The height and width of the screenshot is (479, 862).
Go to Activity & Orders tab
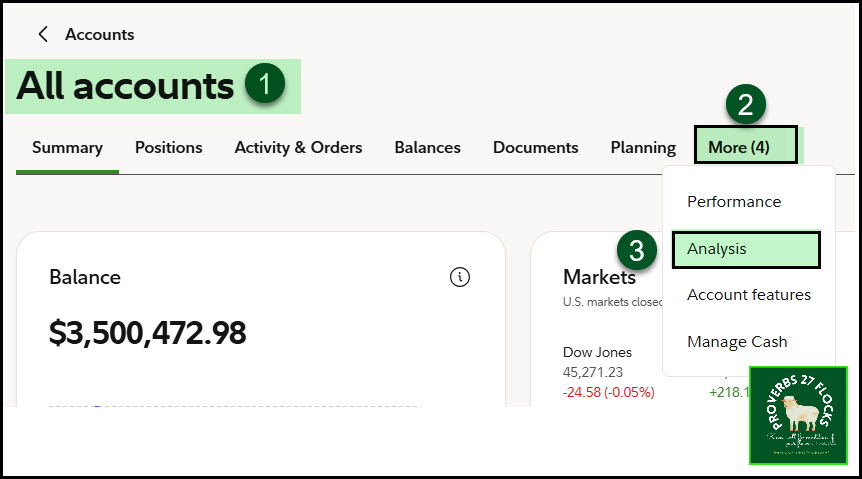pyautogui.click(x=298, y=147)
